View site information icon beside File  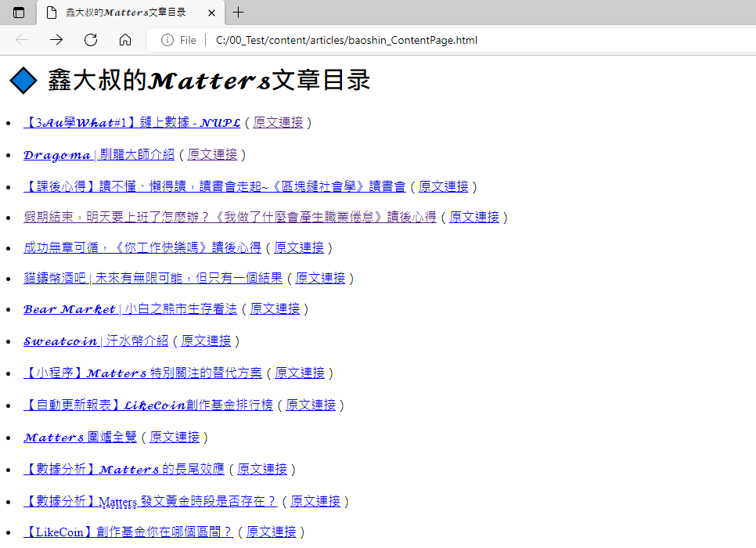pyautogui.click(x=167, y=40)
